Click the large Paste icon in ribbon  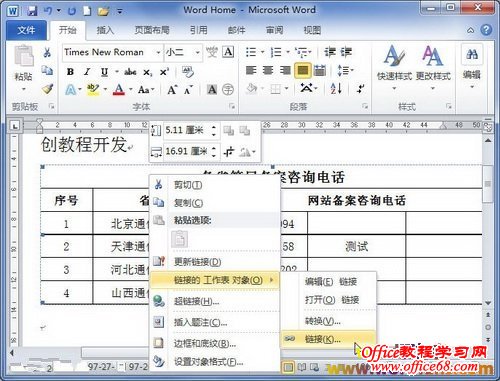click(x=23, y=56)
